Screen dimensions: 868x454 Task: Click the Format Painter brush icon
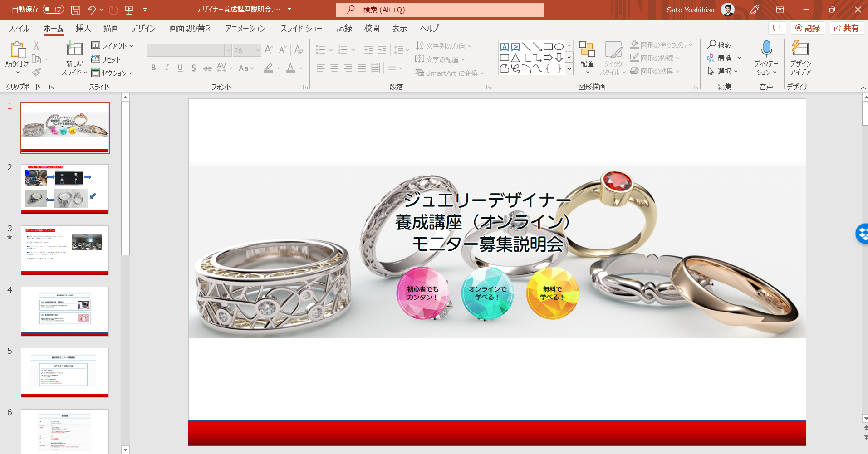(37, 72)
